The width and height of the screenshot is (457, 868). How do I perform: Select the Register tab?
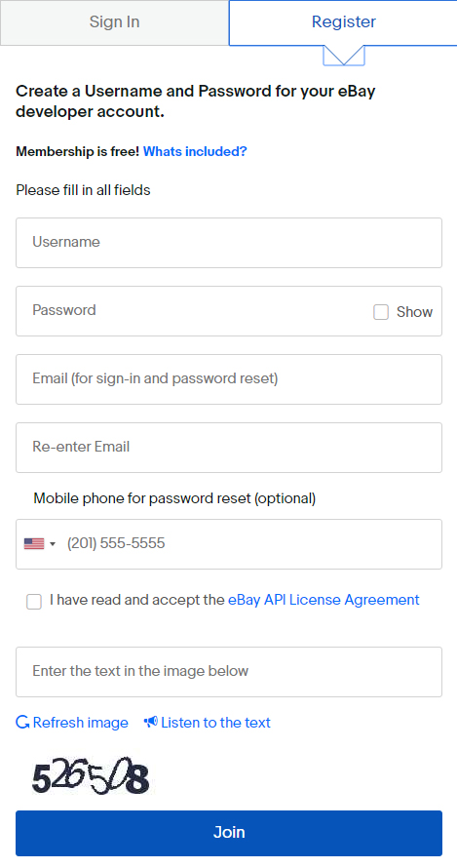pyautogui.click(x=343, y=22)
